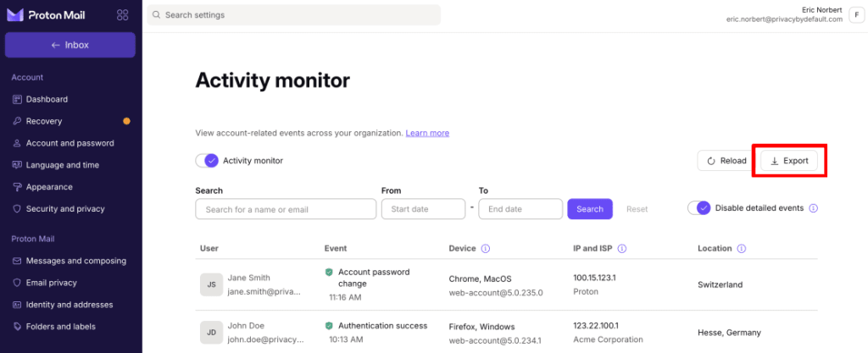
Task: Click the info icon beside Device column
Action: [x=486, y=249]
